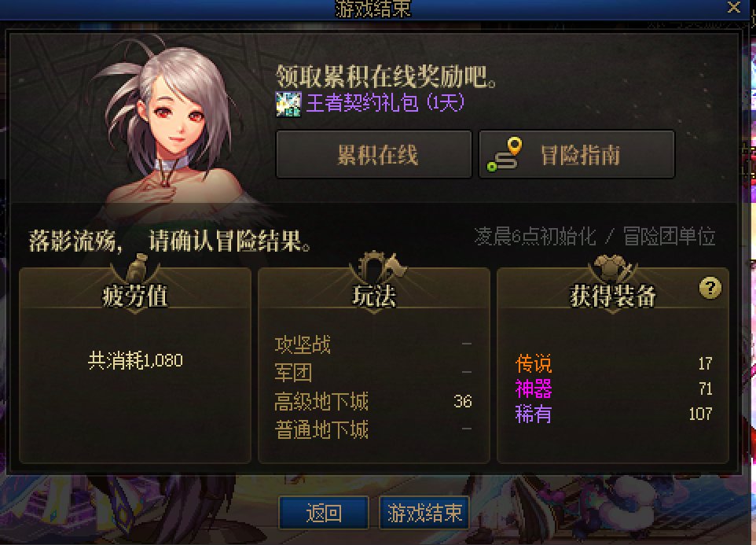Select the 军团 row

[373, 372]
